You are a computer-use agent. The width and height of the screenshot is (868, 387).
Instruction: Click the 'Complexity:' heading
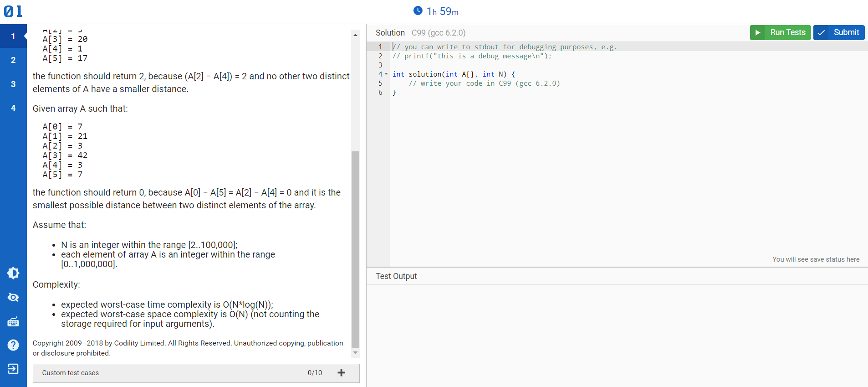coord(56,284)
